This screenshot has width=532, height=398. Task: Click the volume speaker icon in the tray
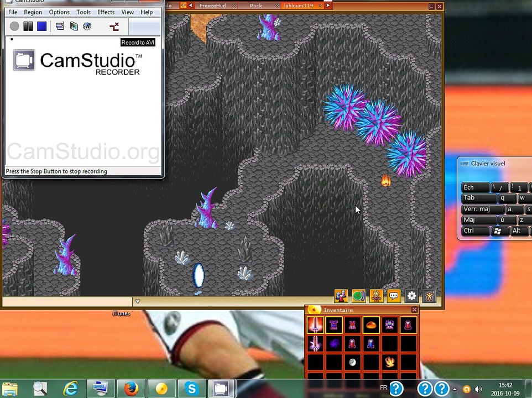(479, 389)
